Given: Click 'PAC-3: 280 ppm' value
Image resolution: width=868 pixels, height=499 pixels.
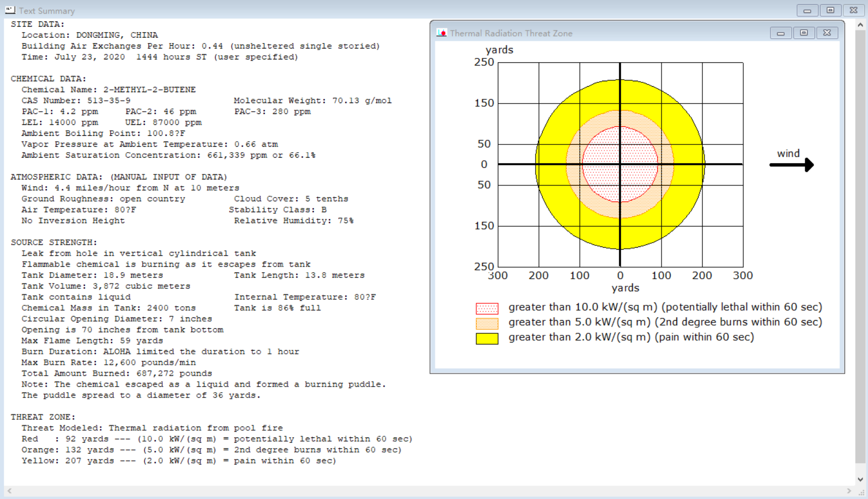Looking at the screenshot, I should [x=272, y=111].
